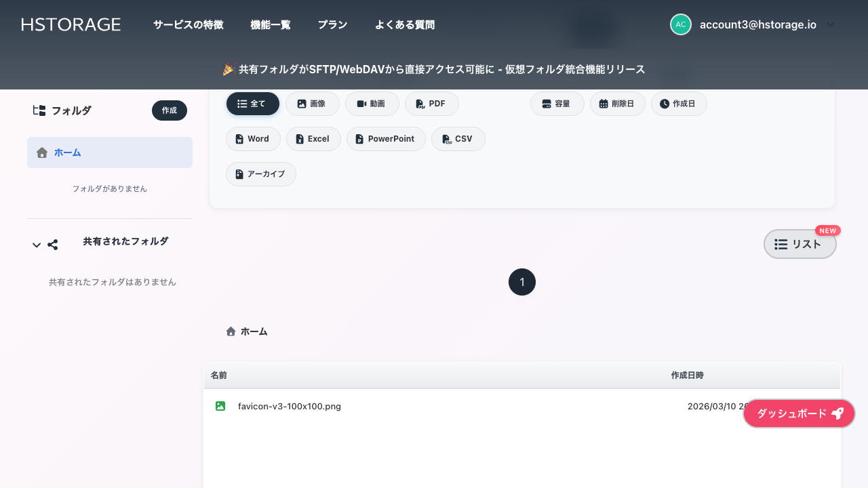Click the 共有されたフォルダはありません message
The width and height of the screenshot is (868, 488).
(113, 282)
